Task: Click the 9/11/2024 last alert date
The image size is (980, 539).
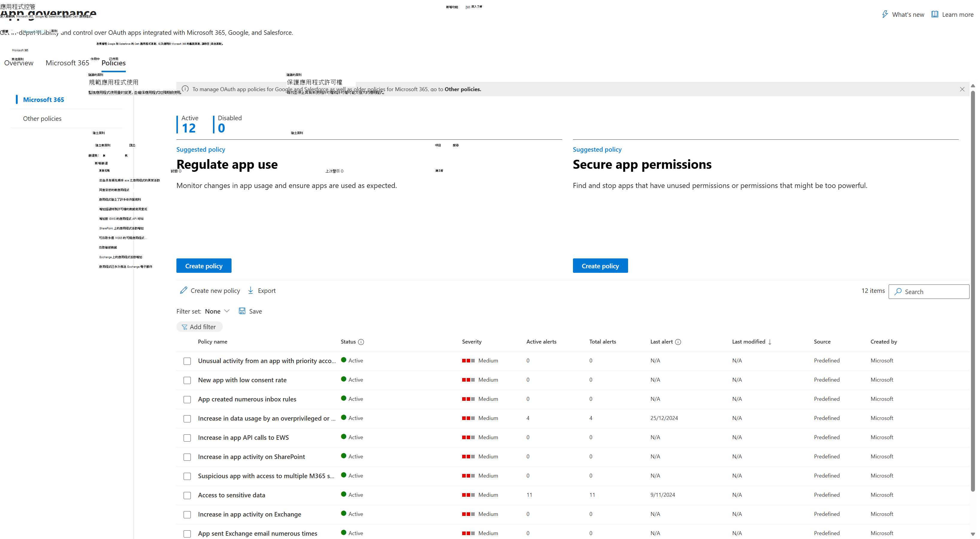Action: [663, 495]
